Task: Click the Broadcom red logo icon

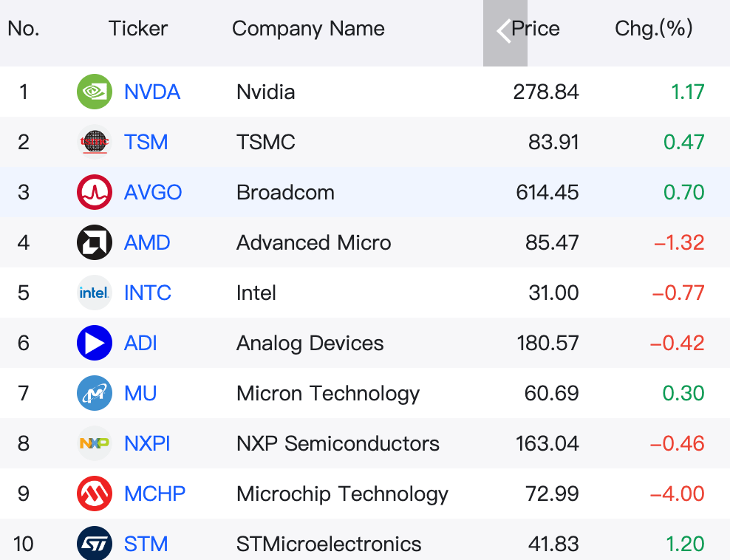Action: click(95, 192)
